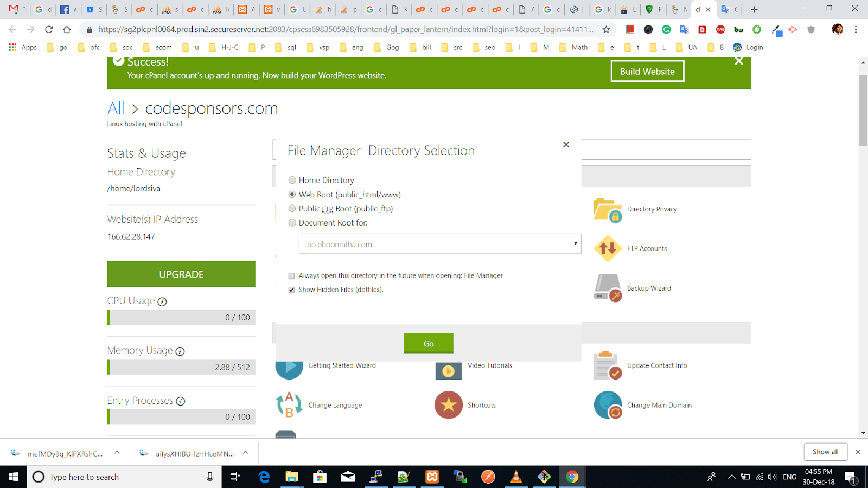
Task: Expand ailysXHIBU download item menu
Action: coord(246,452)
